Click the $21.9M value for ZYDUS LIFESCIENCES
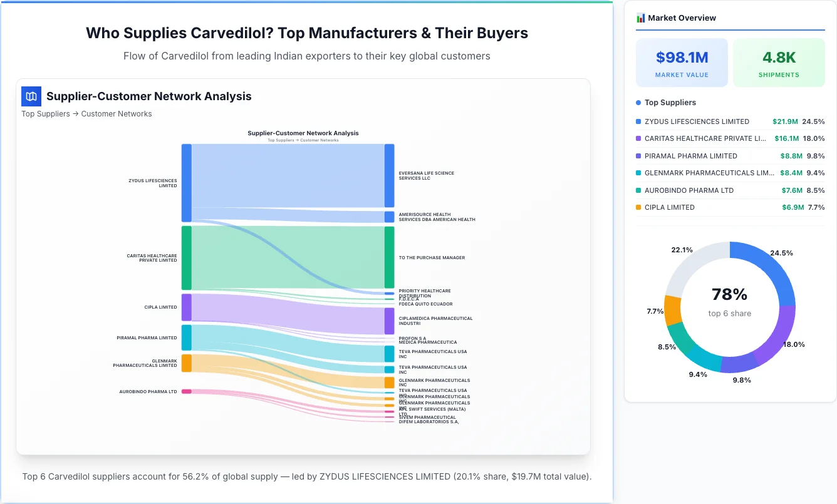 786,121
